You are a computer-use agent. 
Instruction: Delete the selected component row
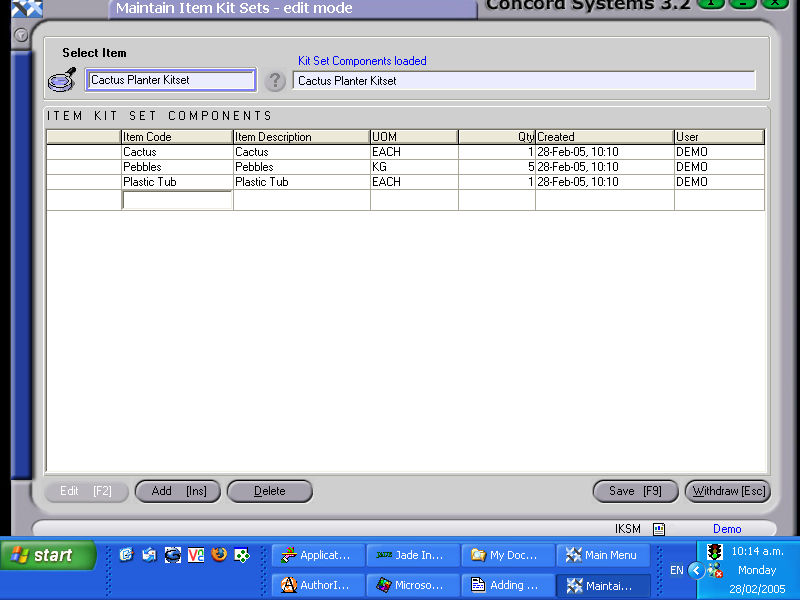point(270,491)
